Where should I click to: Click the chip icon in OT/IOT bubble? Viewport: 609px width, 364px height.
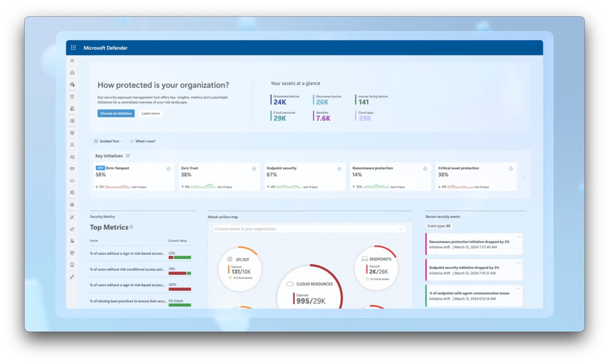pyautogui.click(x=230, y=259)
